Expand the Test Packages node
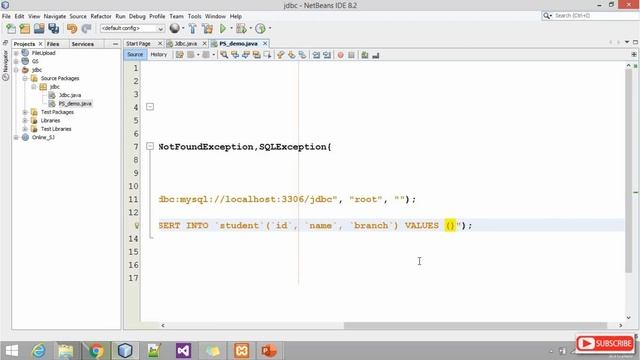This screenshot has width=640, height=360. pos(25,112)
